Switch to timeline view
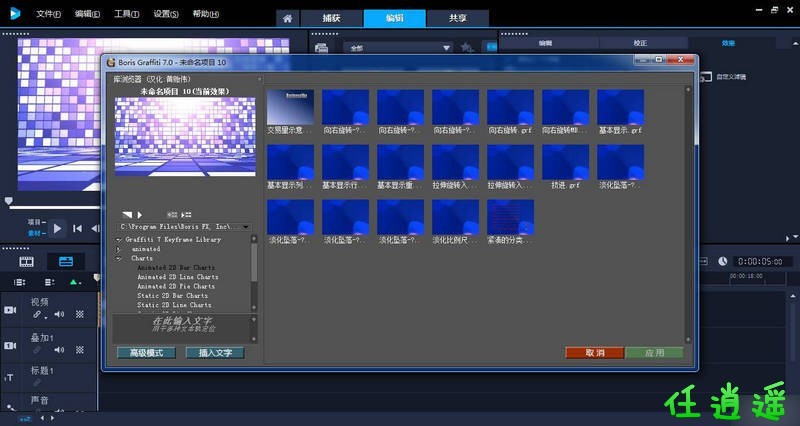Screen dimensions: 800x426 tap(66, 262)
